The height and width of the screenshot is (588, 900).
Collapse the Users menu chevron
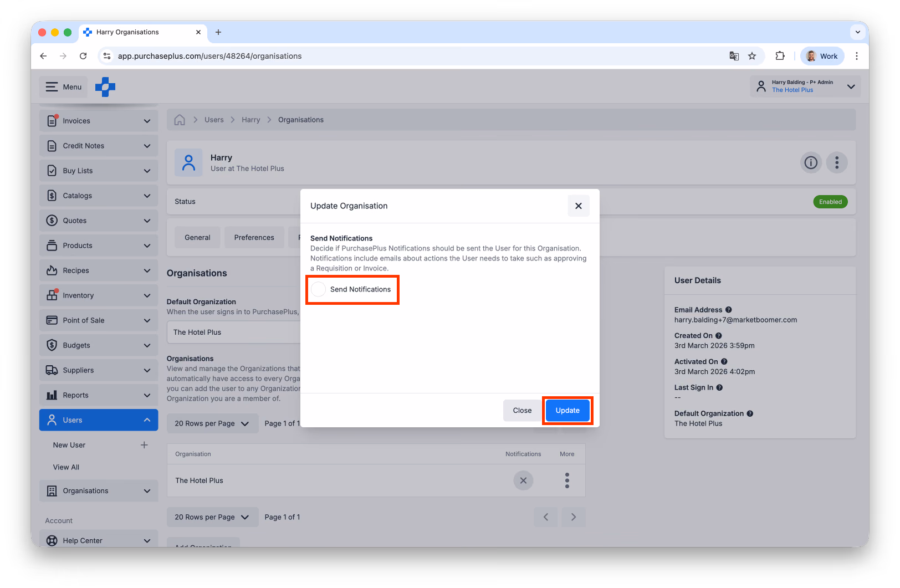tap(147, 420)
